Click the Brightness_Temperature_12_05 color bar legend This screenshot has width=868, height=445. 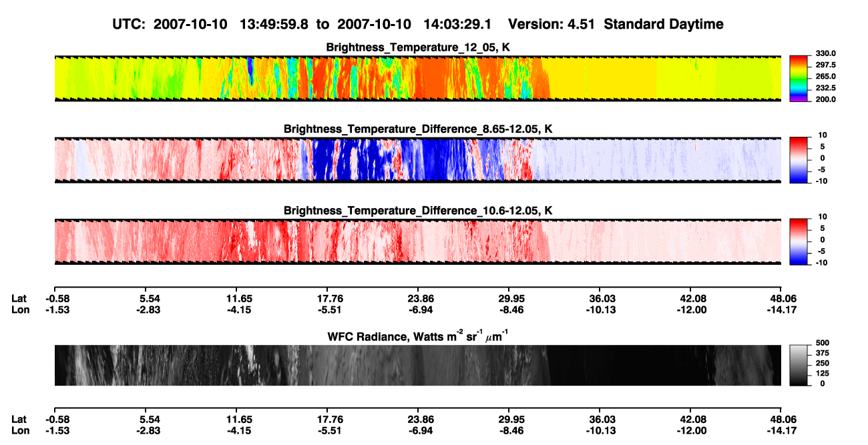tap(798, 79)
